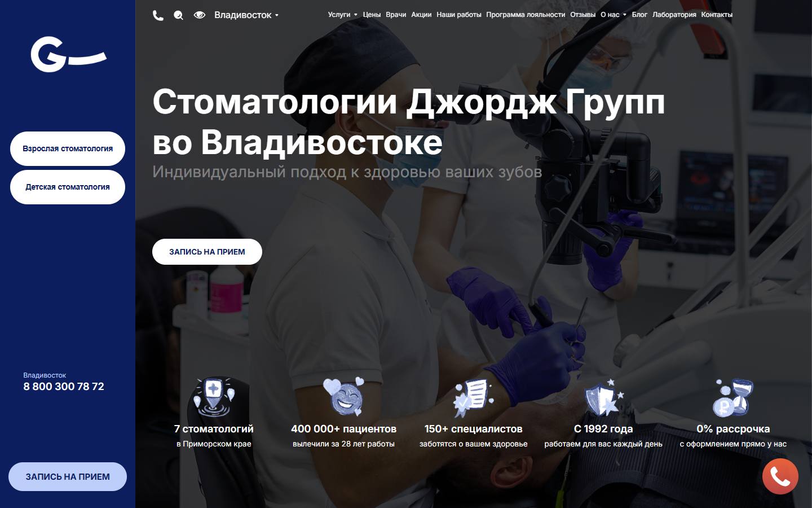The image size is (812, 508).
Task: Select Детская стоматология button
Action: 68,187
